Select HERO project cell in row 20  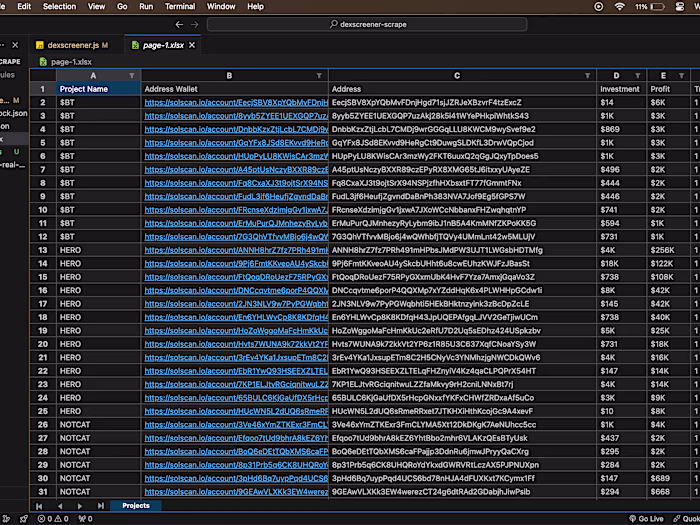pyautogui.click(x=98, y=344)
